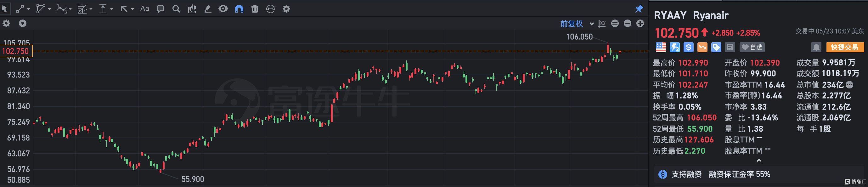The width and height of the screenshot is (868, 187).
Task: Click the 融资保证金率 55% text
Action: click(739, 174)
